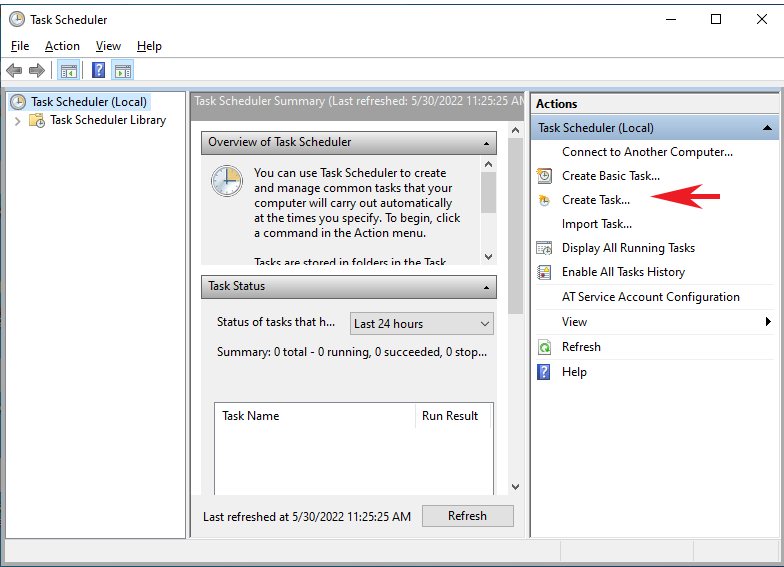Viewport: 784px width, 567px height.
Task: Click the summary pane scroll up arrow
Action: coord(516,130)
